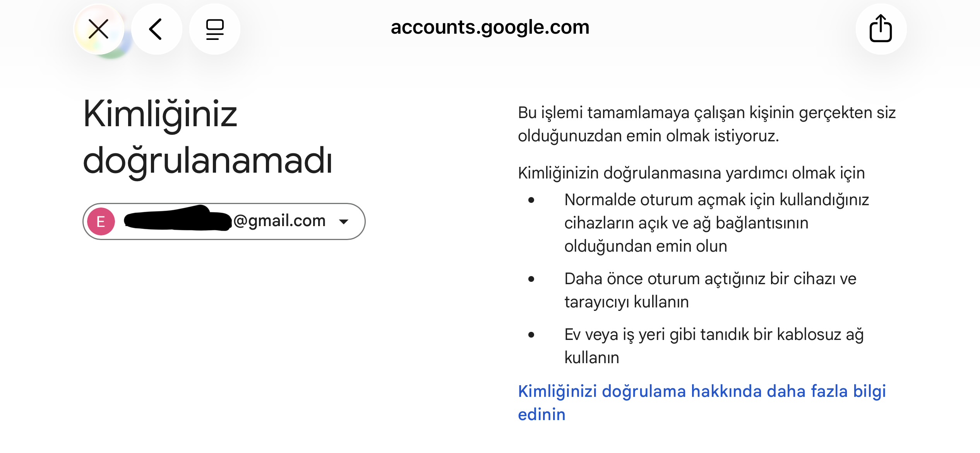Click the accounts.google.com address text
Image resolution: width=980 pixels, height=453 pixels.
point(490,27)
